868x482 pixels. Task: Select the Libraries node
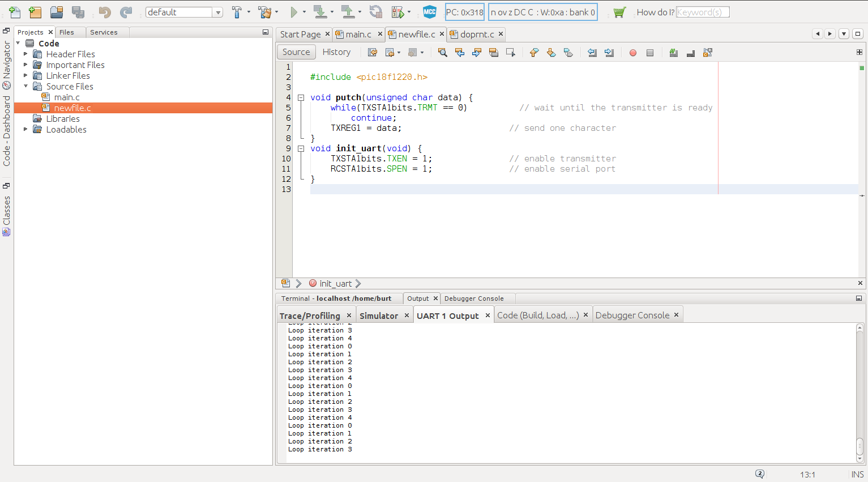63,118
